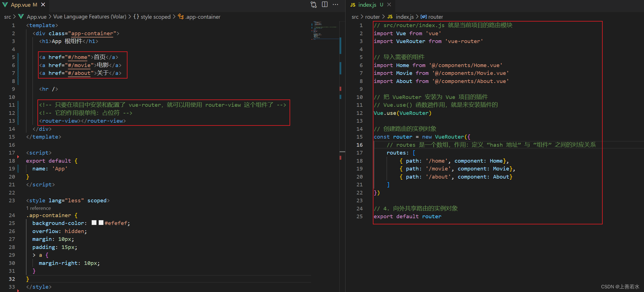Click 'export default router' line

[x=407, y=217]
